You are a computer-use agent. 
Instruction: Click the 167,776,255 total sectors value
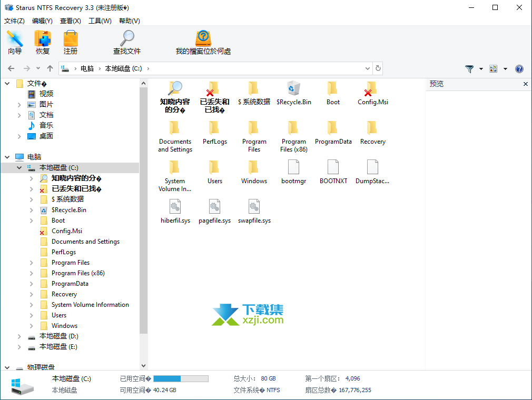tap(355, 390)
